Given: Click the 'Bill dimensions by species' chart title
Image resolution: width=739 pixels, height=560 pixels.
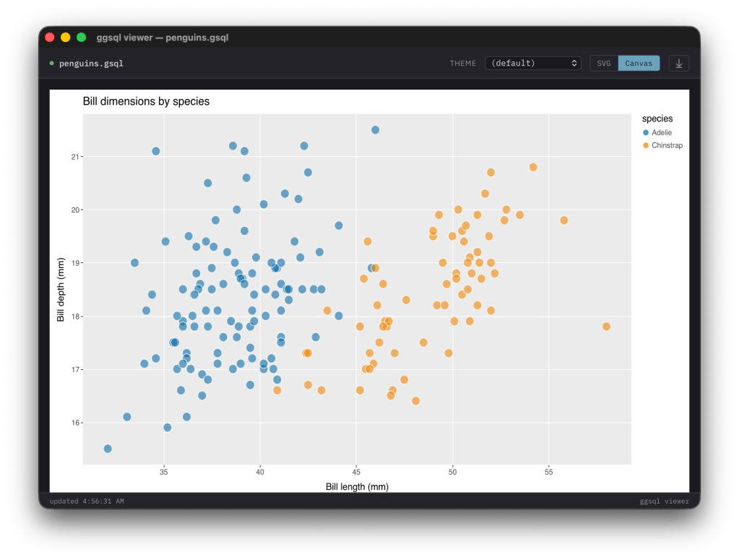Looking at the screenshot, I should click(146, 102).
